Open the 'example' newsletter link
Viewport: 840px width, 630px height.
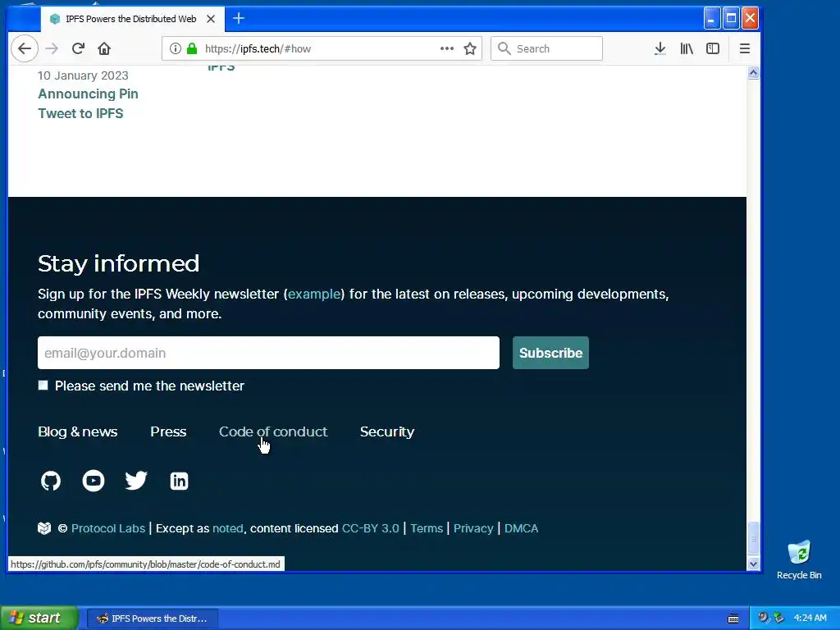click(314, 294)
